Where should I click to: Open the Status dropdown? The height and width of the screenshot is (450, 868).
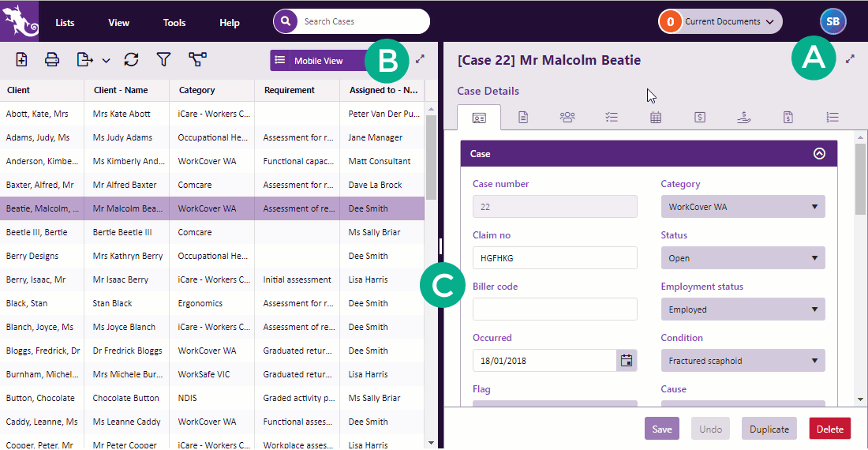click(x=743, y=258)
